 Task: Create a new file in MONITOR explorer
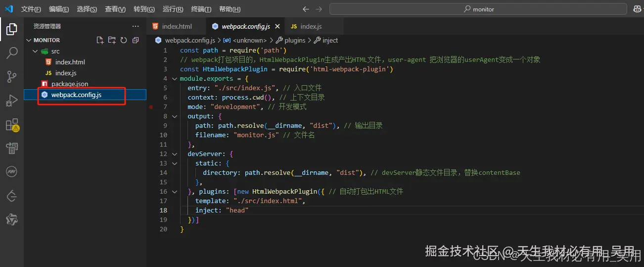[100, 40]
